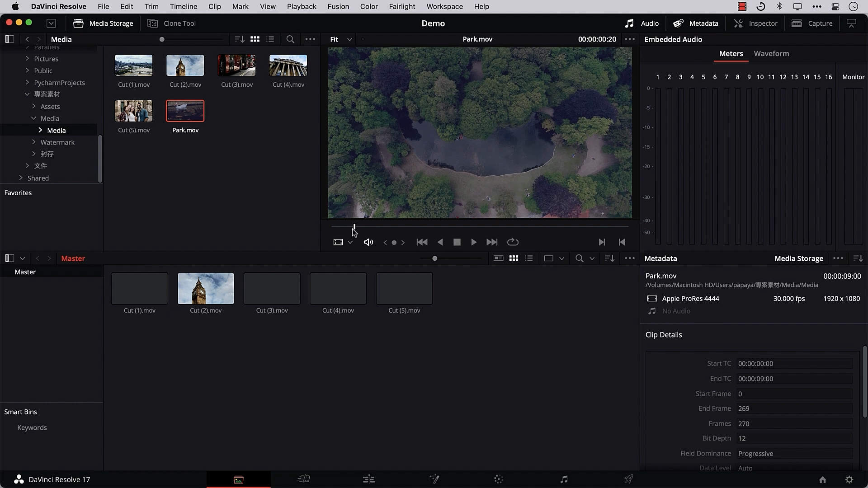Viewport: 868px width, 488px height.
Task: Switch to the Cut page
Action: [x=304, y=479]
